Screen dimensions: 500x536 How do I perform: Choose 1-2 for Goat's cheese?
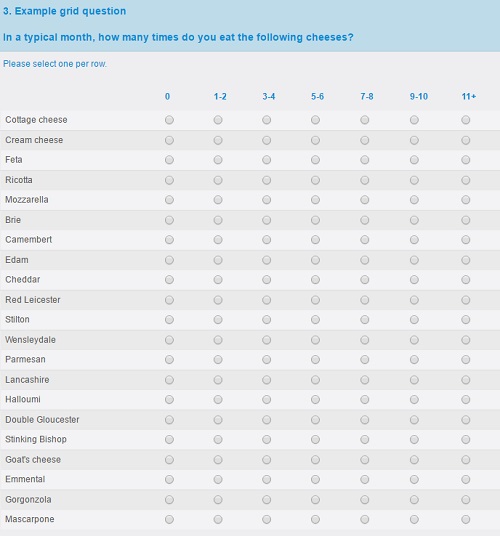pos(218,460)
